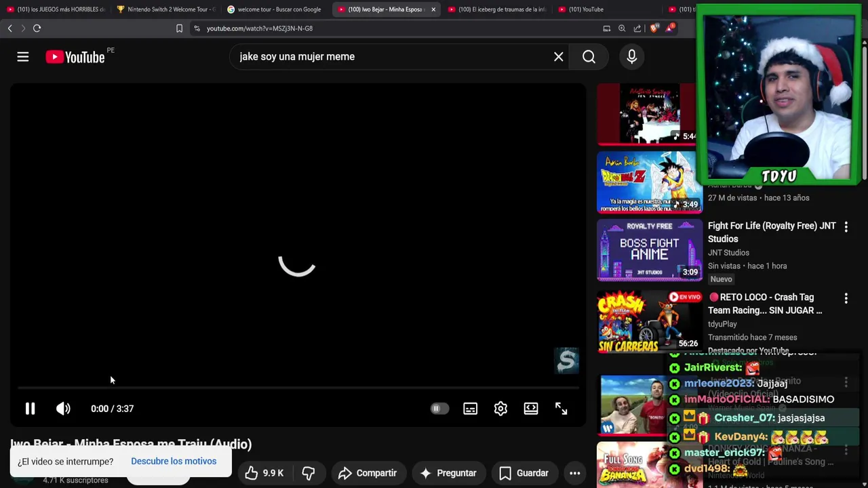Switch to El iceberg de traumas tab
Screen dimensions: 868x488
(496, 9)
